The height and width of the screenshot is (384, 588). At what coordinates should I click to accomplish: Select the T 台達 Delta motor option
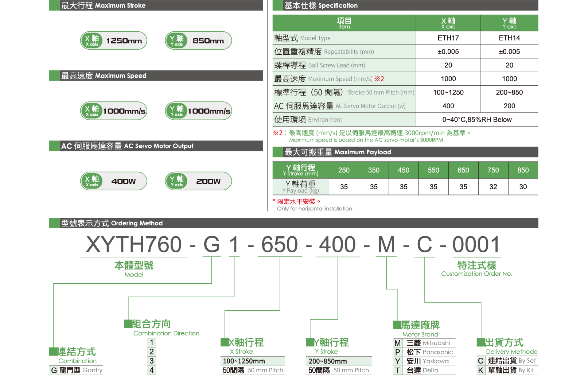(x=425, y=370)
